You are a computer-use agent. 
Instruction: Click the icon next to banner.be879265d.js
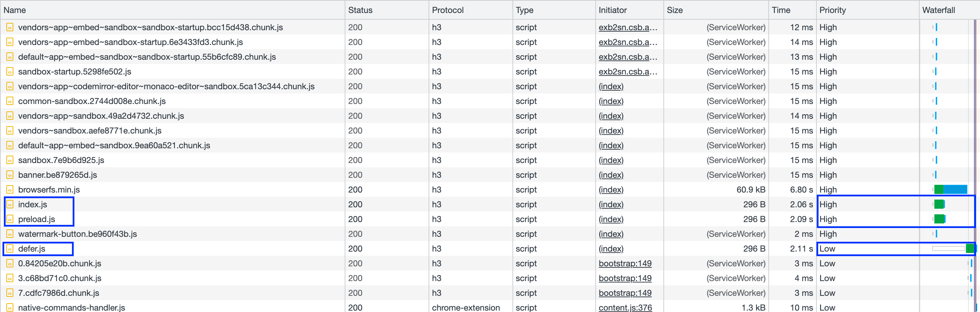pos(10,175)
